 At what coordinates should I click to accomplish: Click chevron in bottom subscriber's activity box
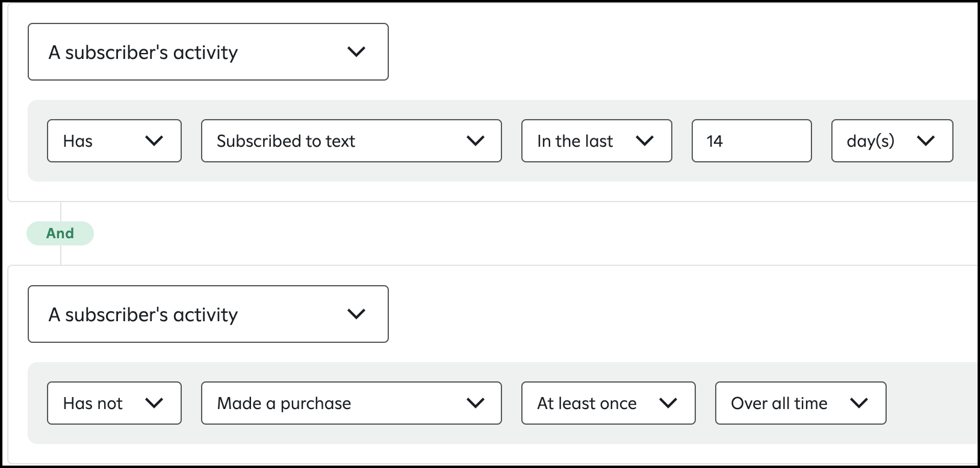[356, 315]
